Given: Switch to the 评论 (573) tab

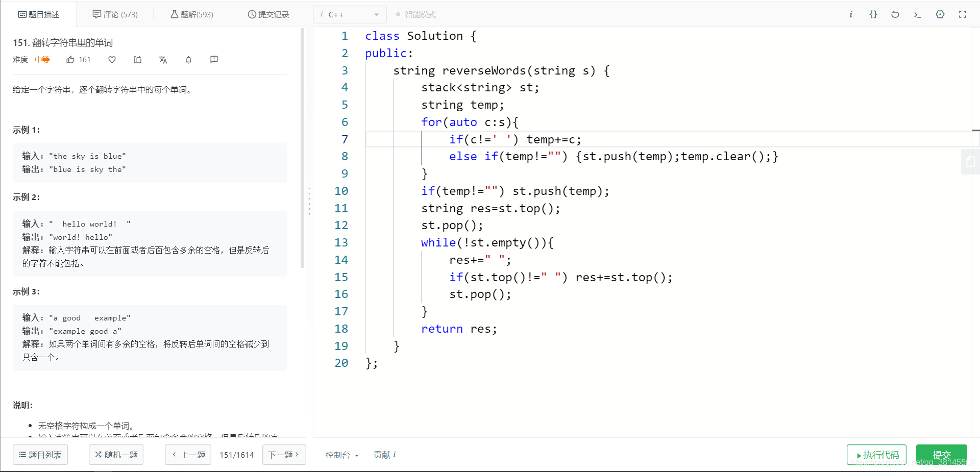Looking at the screenshot, I should coord(115,14).
